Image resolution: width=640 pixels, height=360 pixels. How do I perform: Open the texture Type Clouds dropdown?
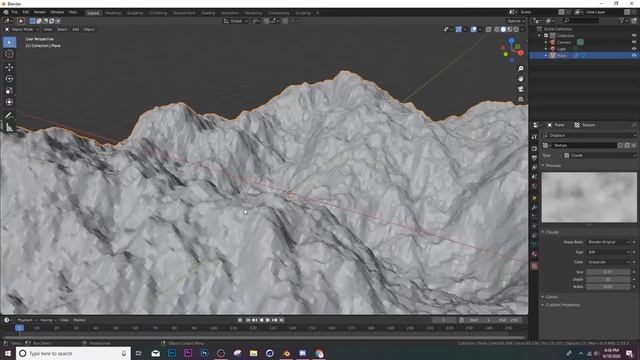[x=600, y=155]
